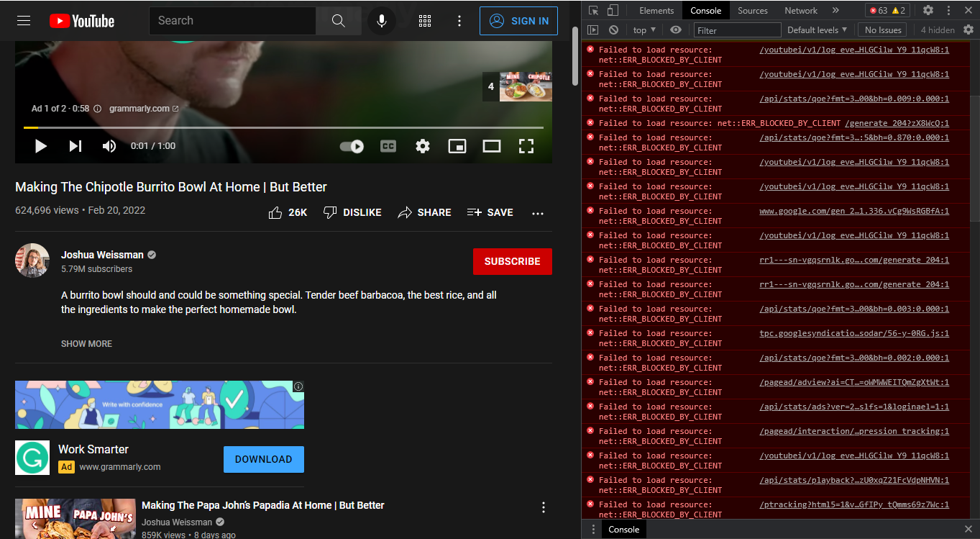This screenshot has height=539, width=980.
Task: Click the Dislike button
Action: point(352,212)
